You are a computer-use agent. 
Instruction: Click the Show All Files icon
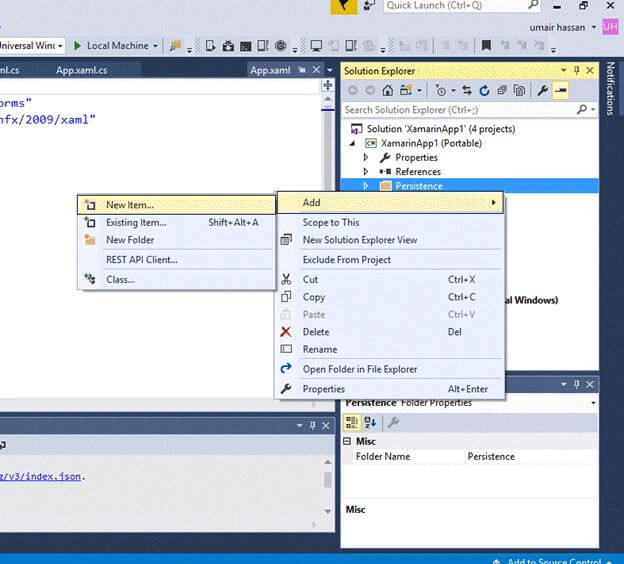[x=518, y=90]
